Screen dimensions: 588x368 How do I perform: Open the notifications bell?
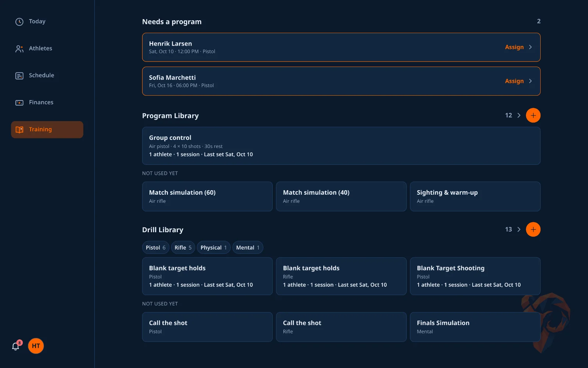click(x=15, y=346)
